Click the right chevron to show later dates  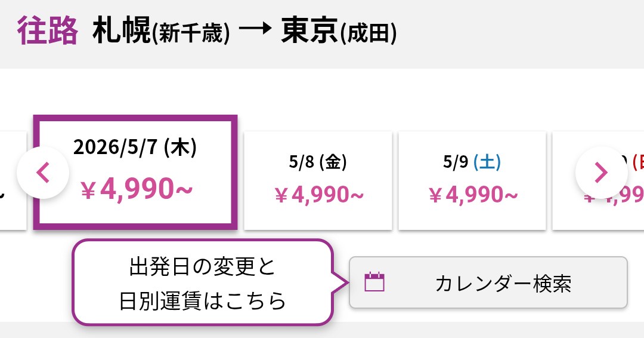601,173
